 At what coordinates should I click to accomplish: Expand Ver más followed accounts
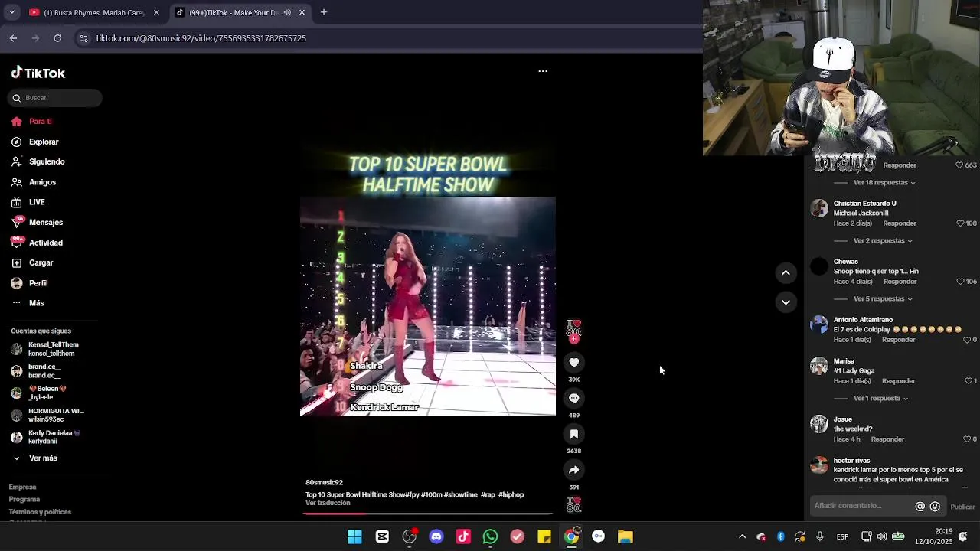pos(43,458)
